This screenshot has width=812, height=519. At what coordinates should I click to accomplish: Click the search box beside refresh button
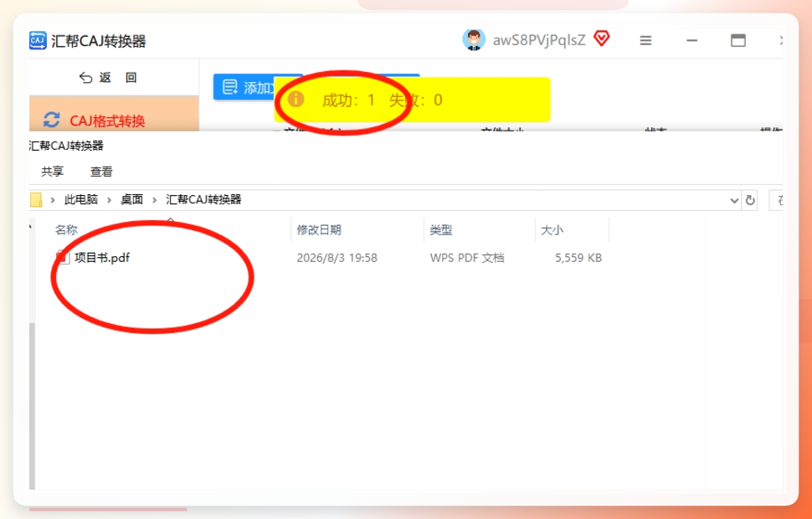[775, 200]
